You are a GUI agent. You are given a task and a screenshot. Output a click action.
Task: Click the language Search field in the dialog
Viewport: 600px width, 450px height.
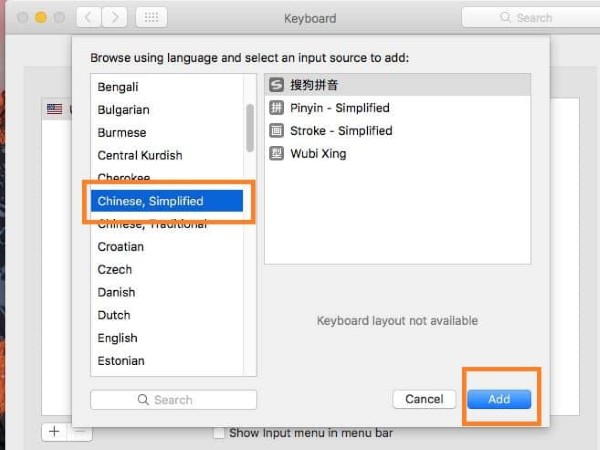pyautogui.click(x=173, y=400)
